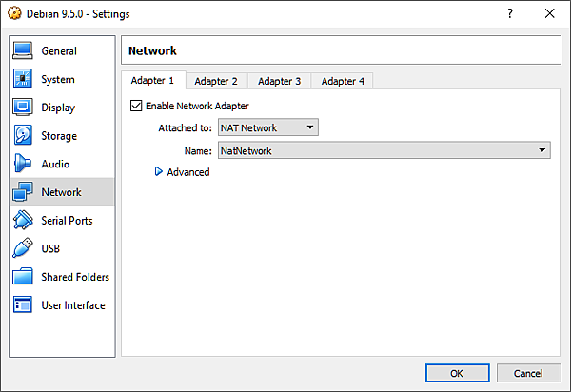Click the title bar help question mark
This screenshot has width=571, height=392.
tap(508, 14)
